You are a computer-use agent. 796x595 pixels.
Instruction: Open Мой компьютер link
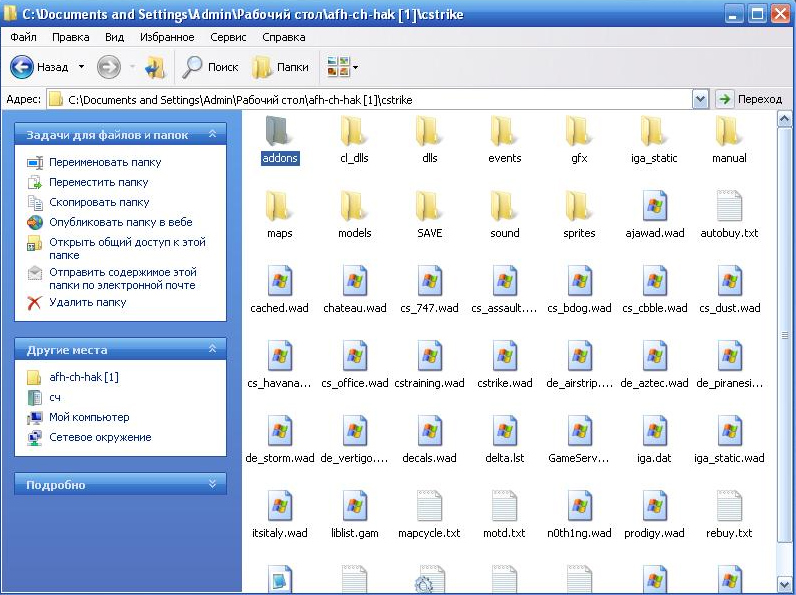(x=89, y=417)
